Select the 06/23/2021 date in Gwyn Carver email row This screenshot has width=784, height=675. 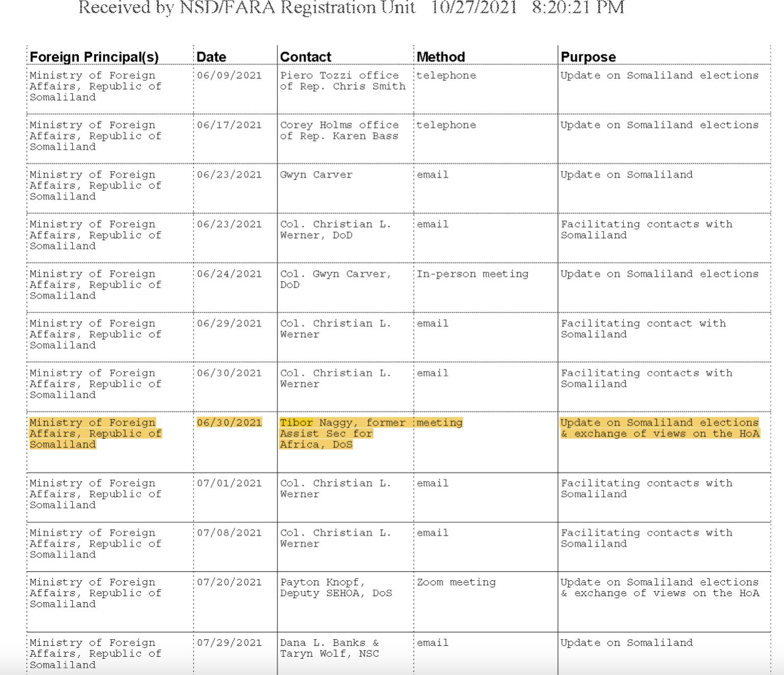coord(229,175)
